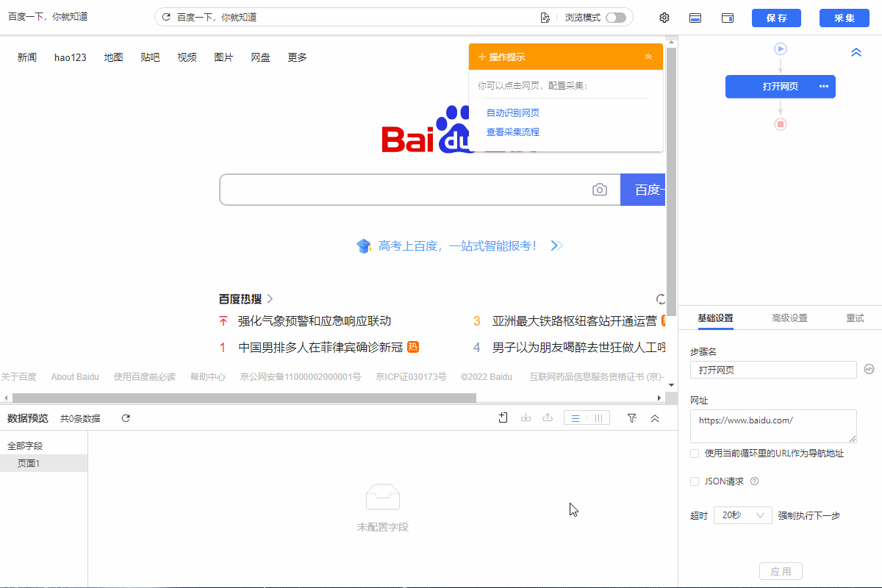Click the 自动识别网页 link
This screenshot has width=882, height=588.
point(513,112)
